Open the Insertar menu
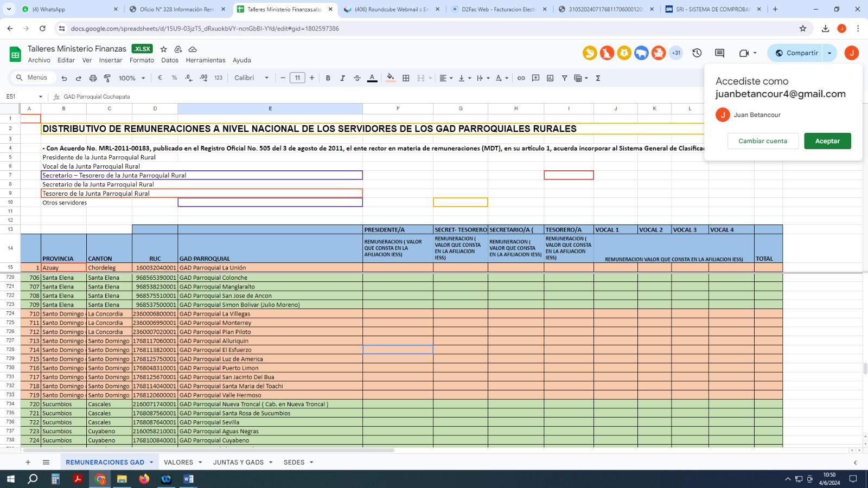Screen dimensions: 868x488 [111, 60]
